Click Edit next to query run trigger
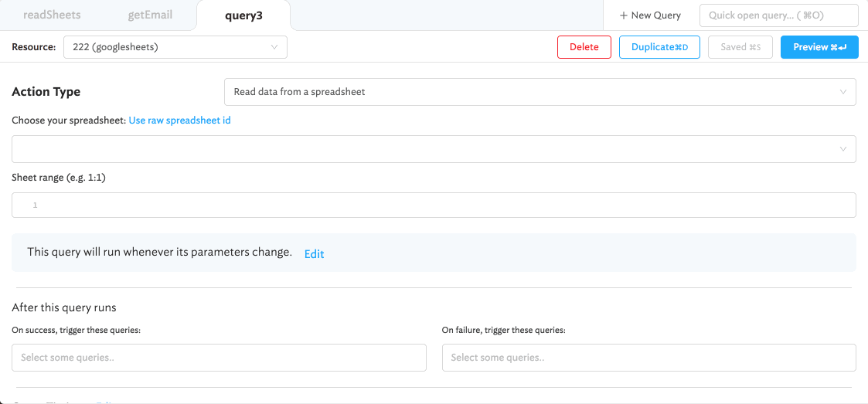This screenshot has height=404, width=868. click(314, 254)
